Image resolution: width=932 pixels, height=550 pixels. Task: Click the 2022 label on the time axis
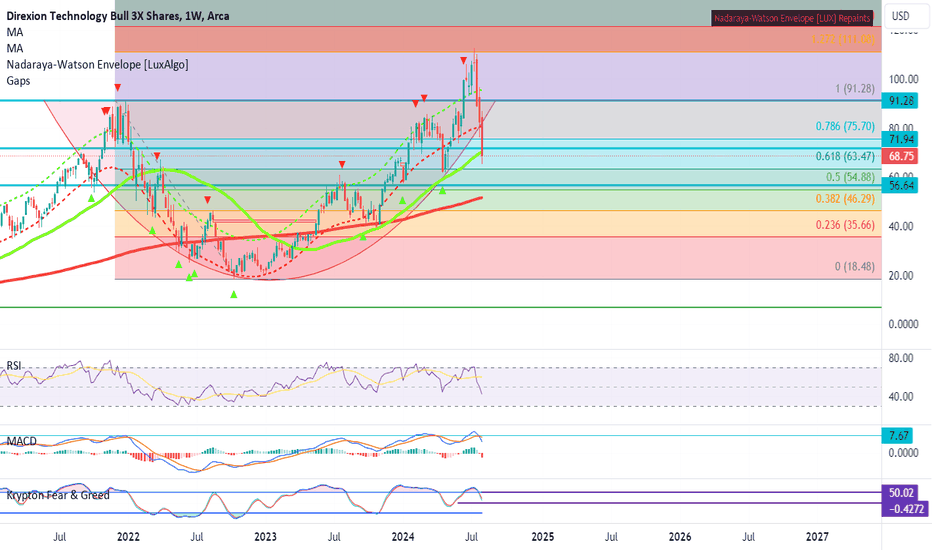pos(128,537)
